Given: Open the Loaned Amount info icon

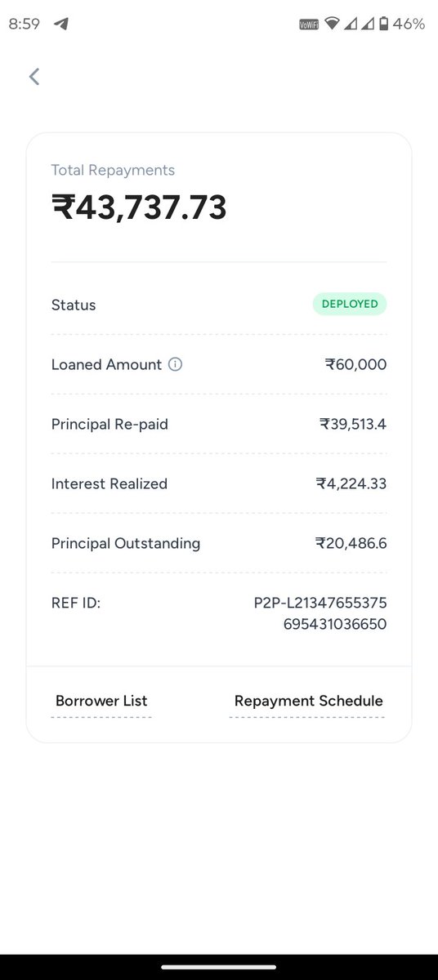Looking at the screenshot, I should pyautogui.click(x=175, y=364).
